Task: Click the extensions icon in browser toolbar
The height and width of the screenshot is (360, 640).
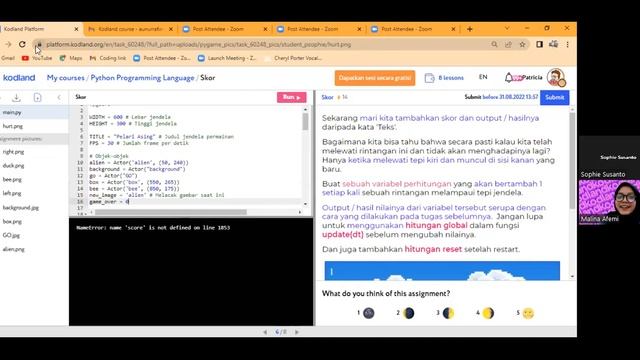Action: pos(553,44)
